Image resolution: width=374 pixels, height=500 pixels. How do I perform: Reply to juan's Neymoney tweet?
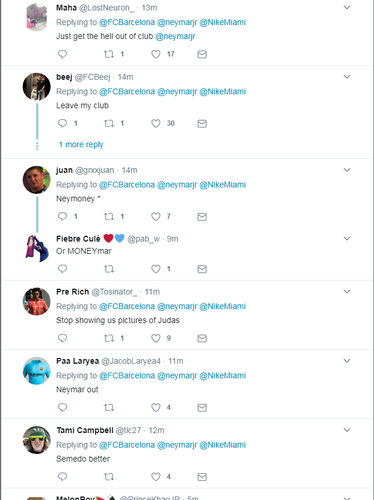pos(62,216)
